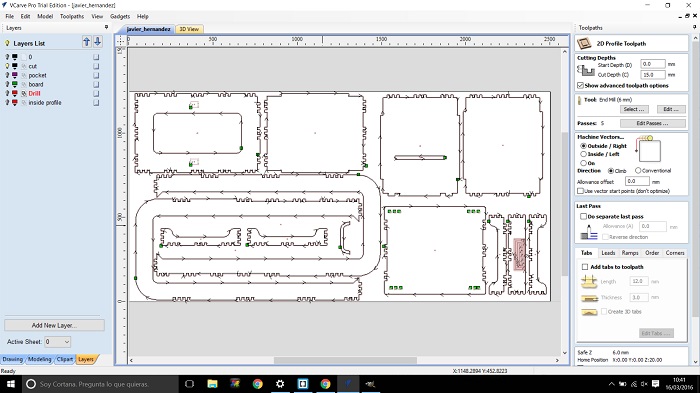Toggle visibility bulb of the board layer

[7, 84]
